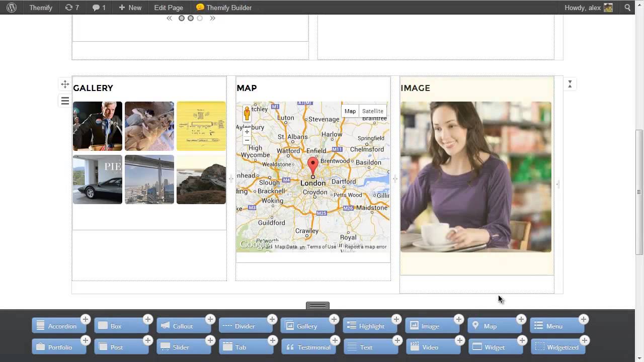Open the Terms of Use link
Viewport: 644px width, 362px height.
(x=321, y=247)
